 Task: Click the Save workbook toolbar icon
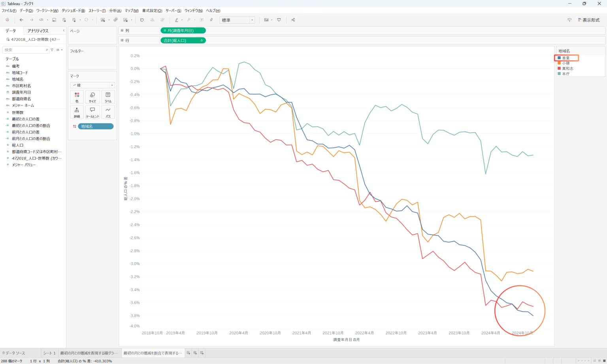[54, 20]
